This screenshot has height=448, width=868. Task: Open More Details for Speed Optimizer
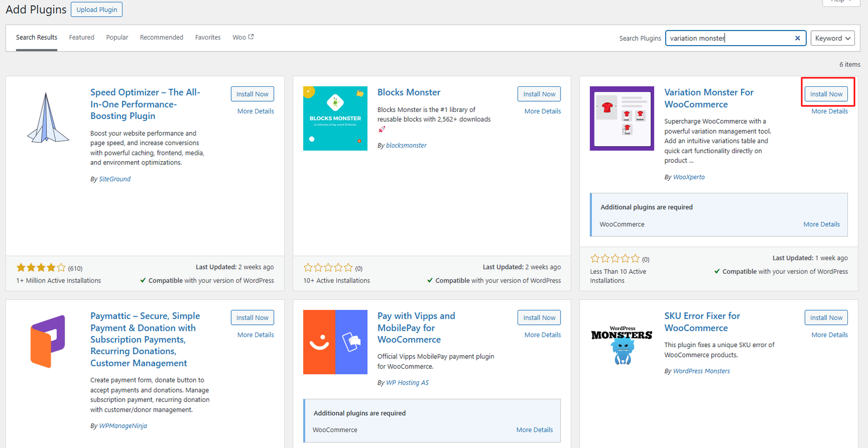(x=256, y=111)
